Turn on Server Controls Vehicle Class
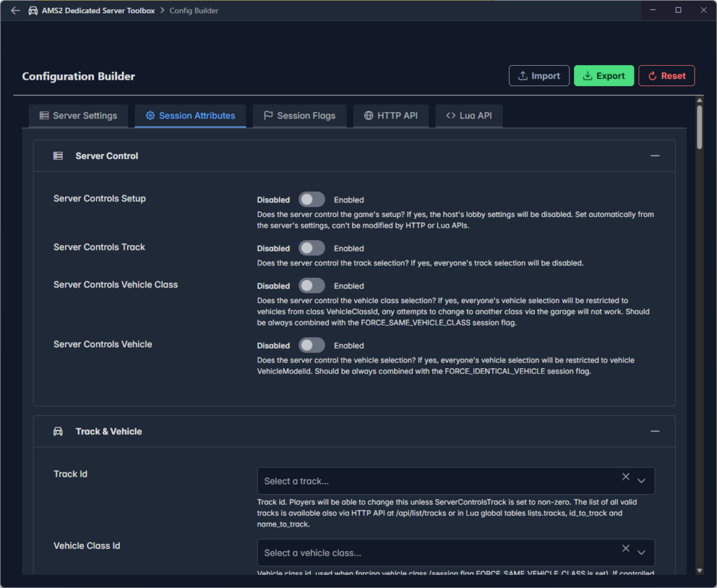This screenshot has width=717, height=588. point(312,286)
